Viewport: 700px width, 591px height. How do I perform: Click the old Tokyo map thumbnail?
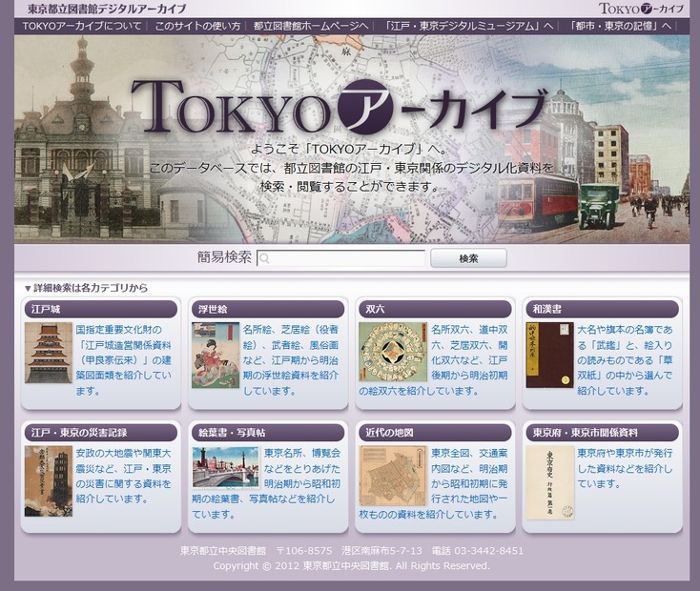(x=393, y=476)
